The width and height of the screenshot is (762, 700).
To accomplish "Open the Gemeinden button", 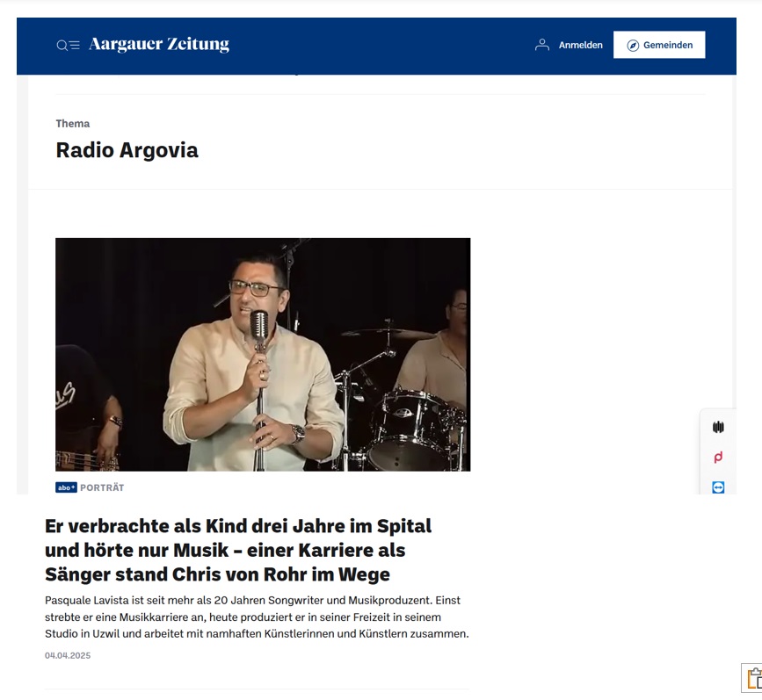I will (659, 45).
